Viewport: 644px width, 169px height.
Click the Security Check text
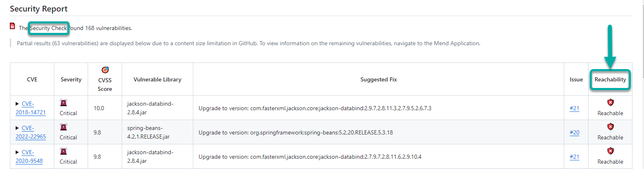pos(48,28)
